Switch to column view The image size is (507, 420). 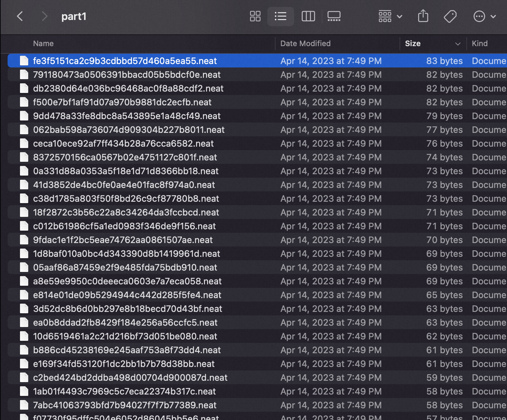tap(308, 16)
